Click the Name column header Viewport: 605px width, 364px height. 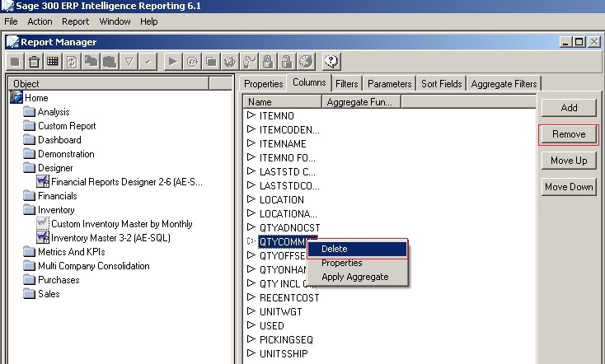click(282, 102)
